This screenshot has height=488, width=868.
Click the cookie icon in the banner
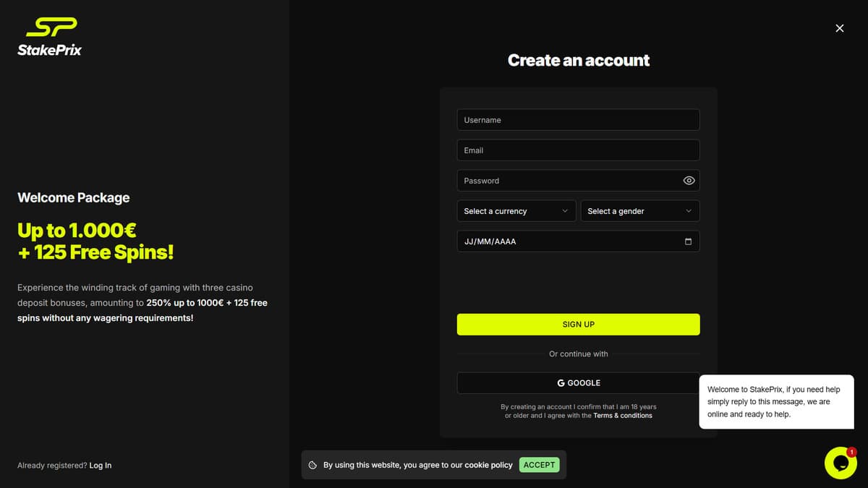click(x=312, y=465)
